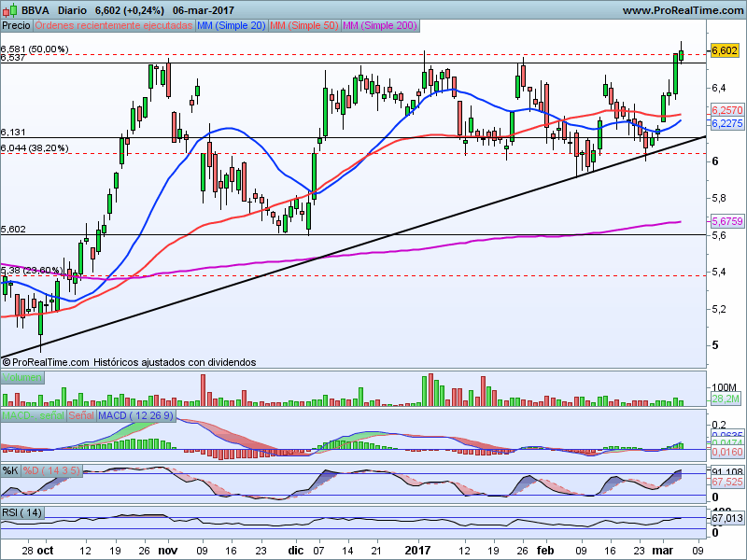Click the 6,044 (38,20%) Fibonacci level label
The image size is (747, 560).
[x=35, y=148]
